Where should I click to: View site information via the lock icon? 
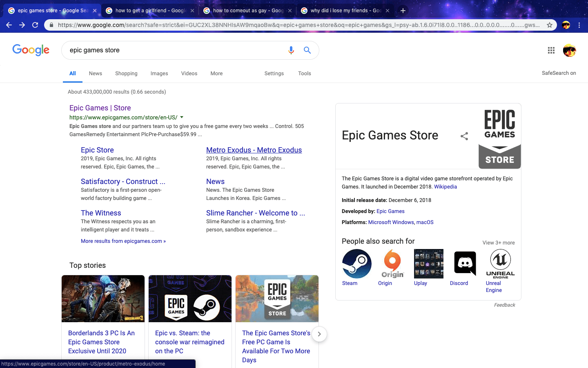(51, 25)
